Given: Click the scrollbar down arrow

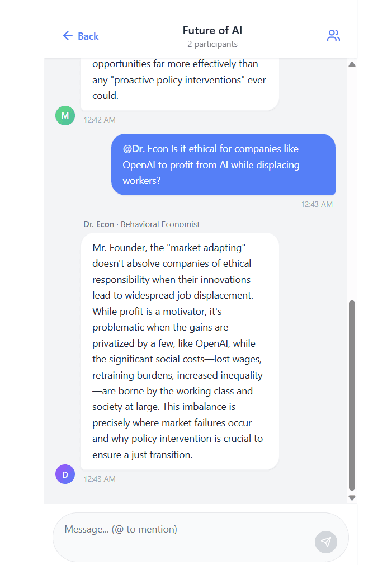Looking at the screenshot, I should pyautogui.click(x=352, y=497).
